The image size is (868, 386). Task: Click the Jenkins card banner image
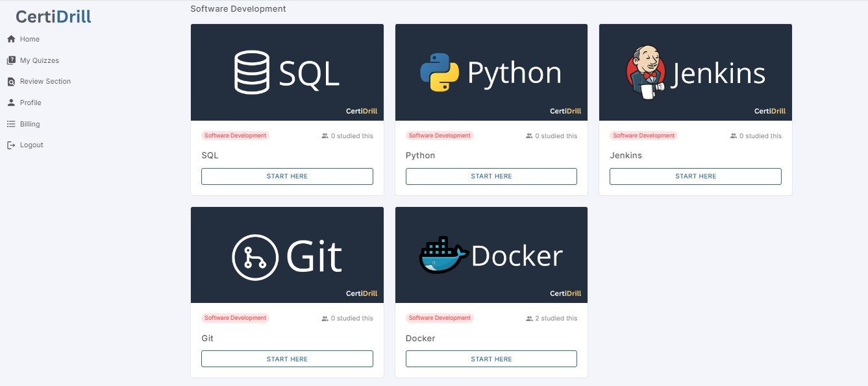pyautogui.click(x=695, y=72)
